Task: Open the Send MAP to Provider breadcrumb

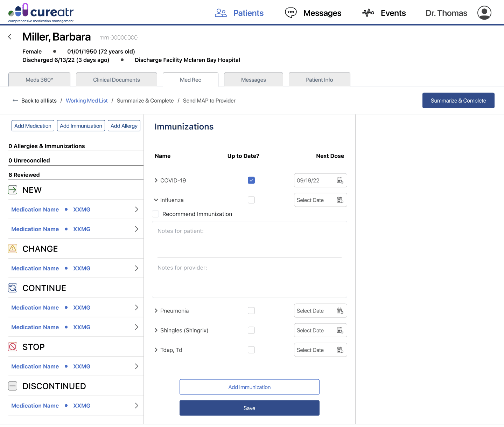Action: point(209,101)
